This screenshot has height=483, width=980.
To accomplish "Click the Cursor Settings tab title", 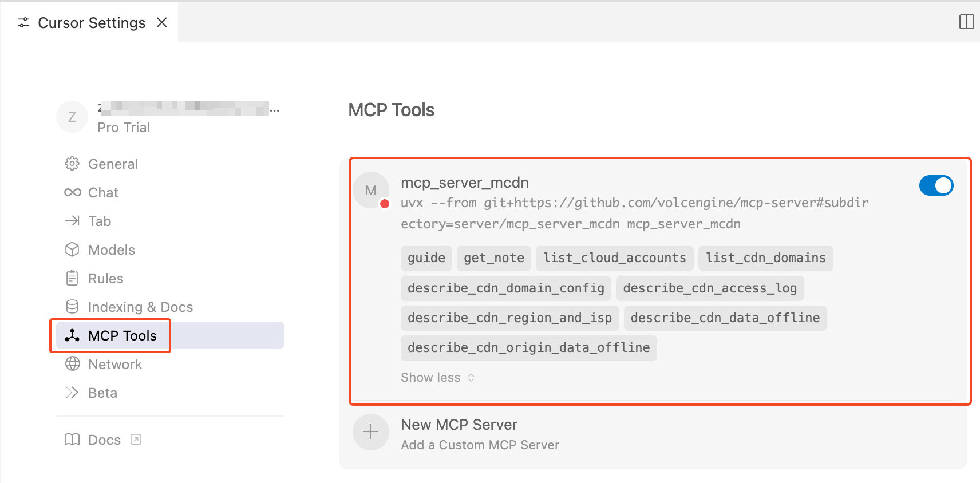I will pos(92,23).
